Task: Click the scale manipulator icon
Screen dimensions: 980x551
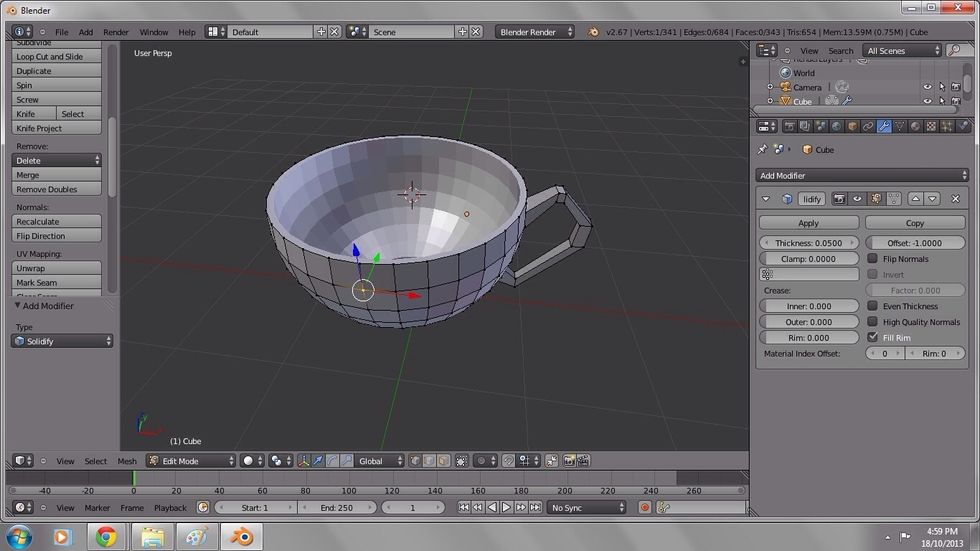Action: point(346,461)
